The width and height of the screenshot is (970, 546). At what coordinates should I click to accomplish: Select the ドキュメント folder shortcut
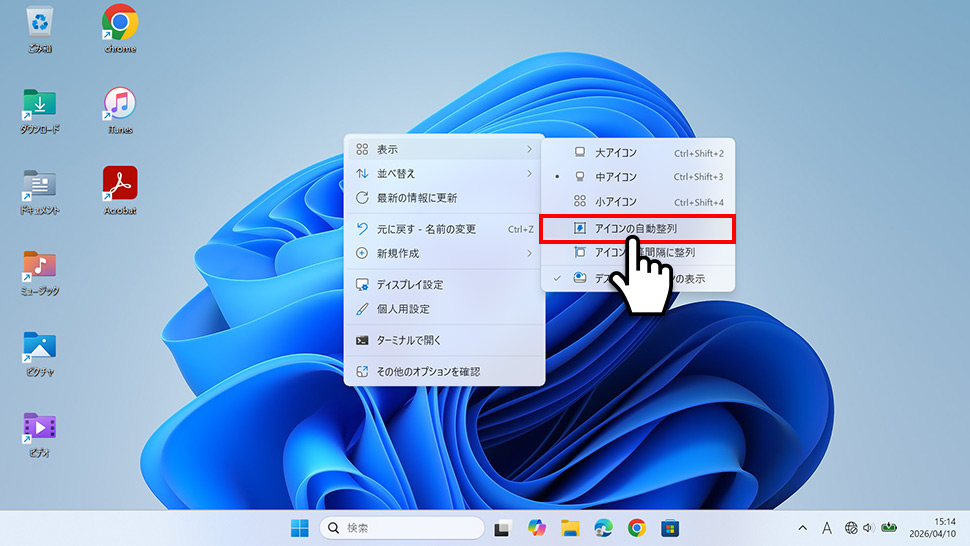tap(40, 192)
